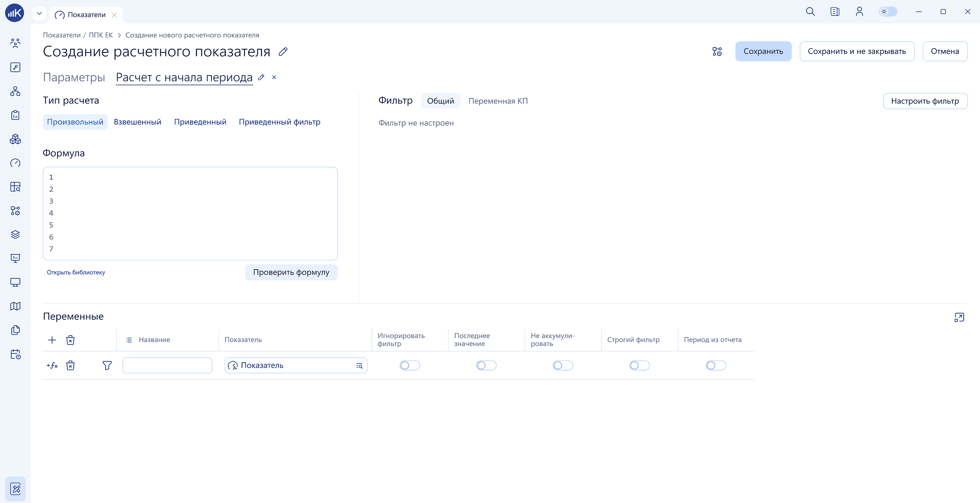Switch filter to Переменная КП tab
Image resolution: width=980 pixels, height=503 pixels.
[x=498, y=101]
